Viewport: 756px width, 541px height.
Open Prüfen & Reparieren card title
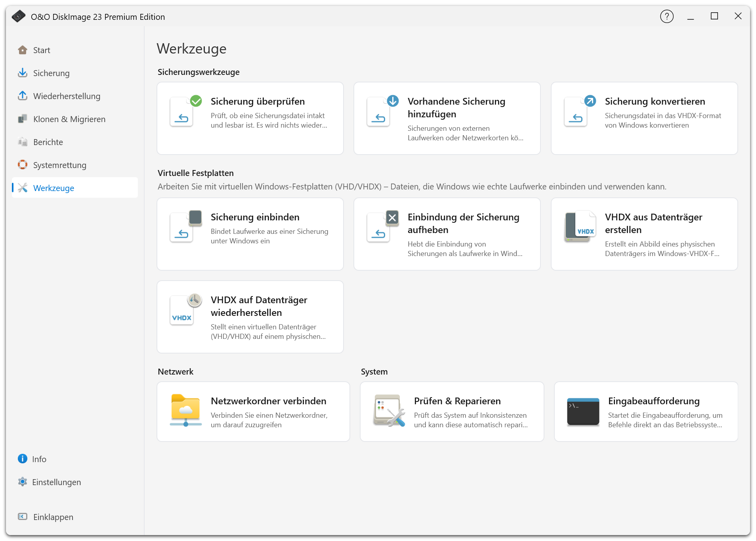point(457,401)
